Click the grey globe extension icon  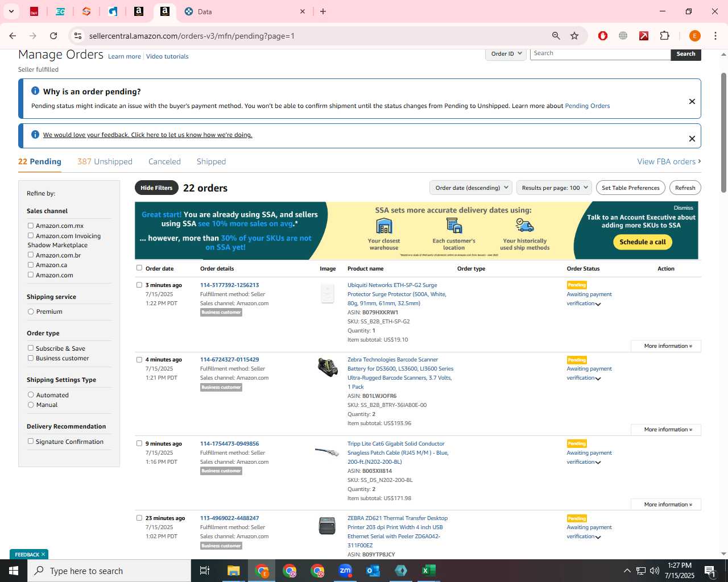(623, 36)
